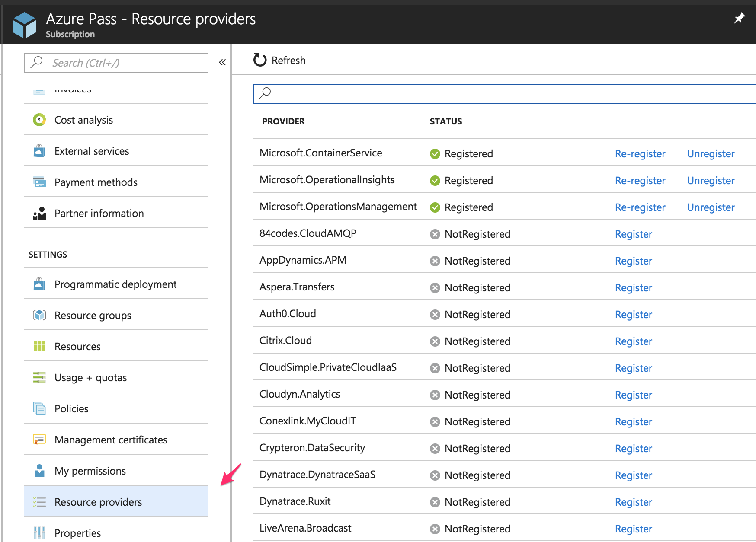Viewport: 756px width, 542px height.
Task: Unregister Microsoft.OperationalInsights
Action: (711, 181)
